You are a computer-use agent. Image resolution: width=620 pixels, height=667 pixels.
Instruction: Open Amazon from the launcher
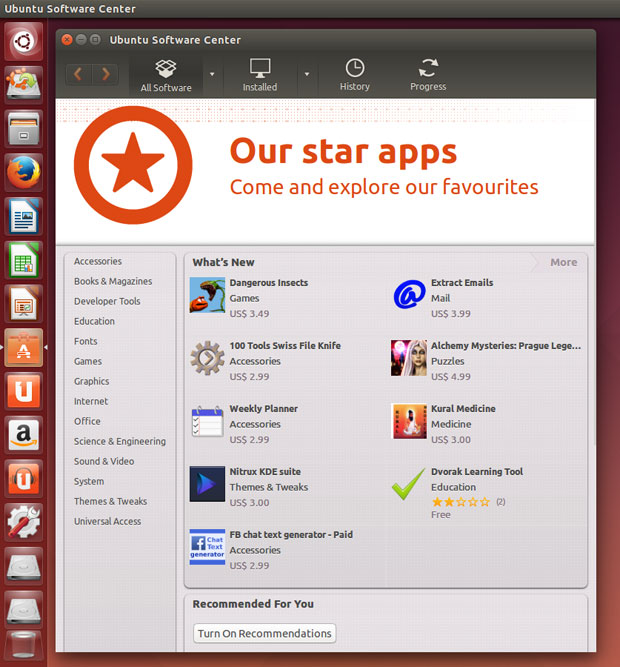(23, 435)
